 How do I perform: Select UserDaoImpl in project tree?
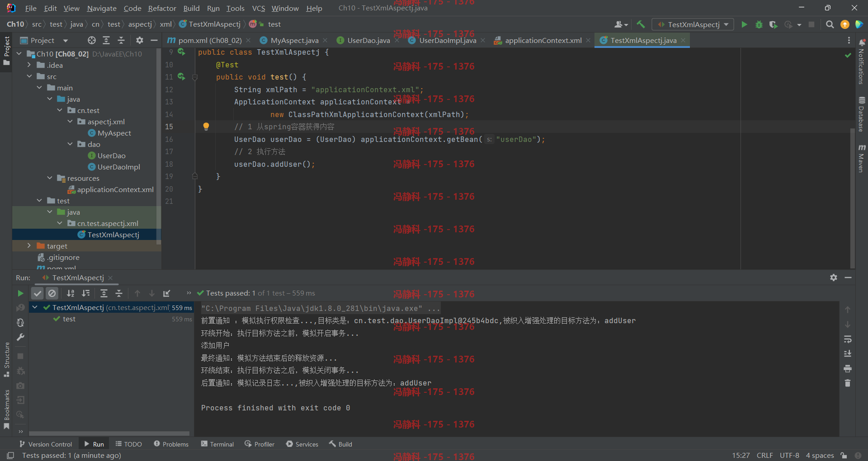118,167
